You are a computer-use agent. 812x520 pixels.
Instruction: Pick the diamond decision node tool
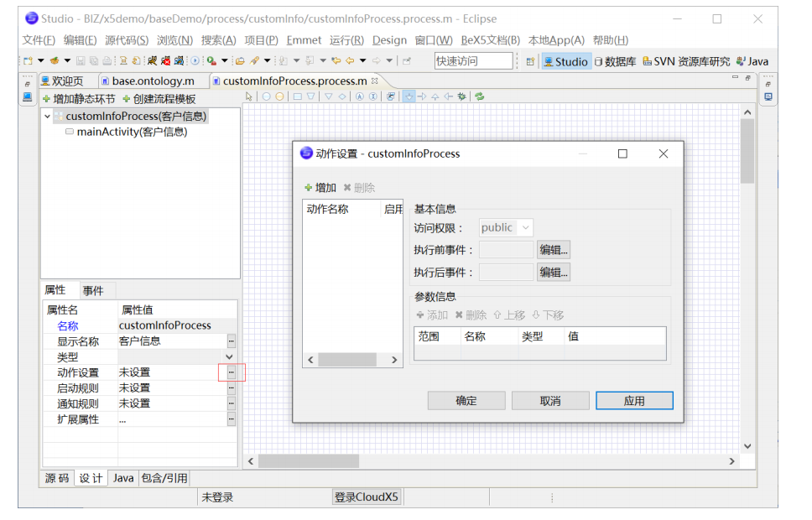click(x=342, y=97)
